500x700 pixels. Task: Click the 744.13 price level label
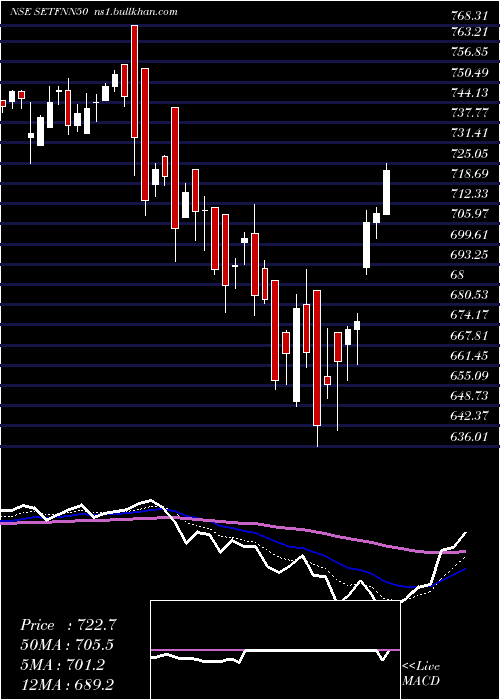pos(467,93)
